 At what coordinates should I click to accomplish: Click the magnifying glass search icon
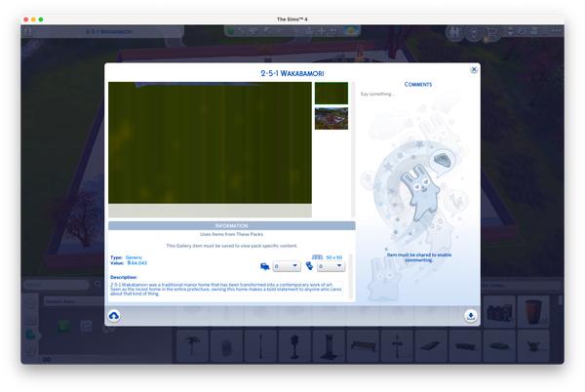pos(97,285)
